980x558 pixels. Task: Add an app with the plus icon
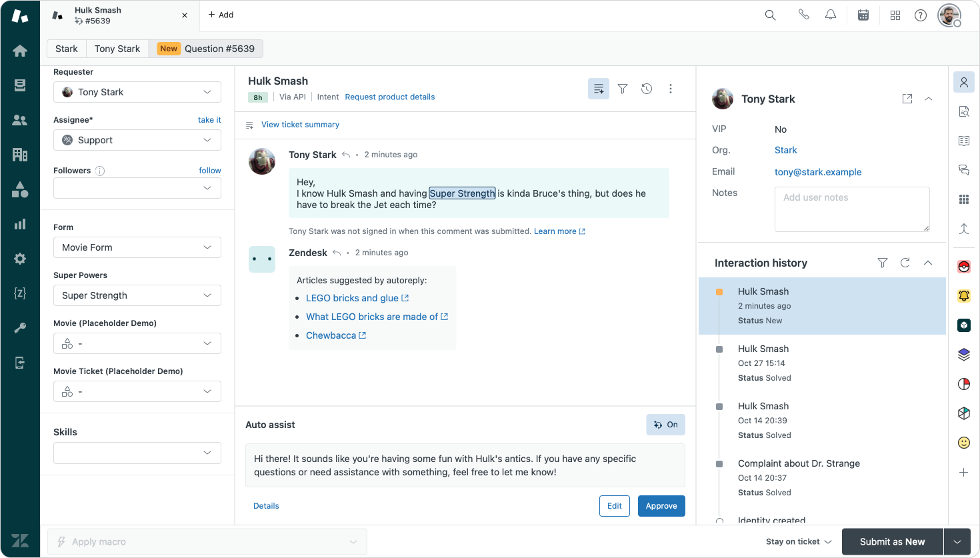964,472
